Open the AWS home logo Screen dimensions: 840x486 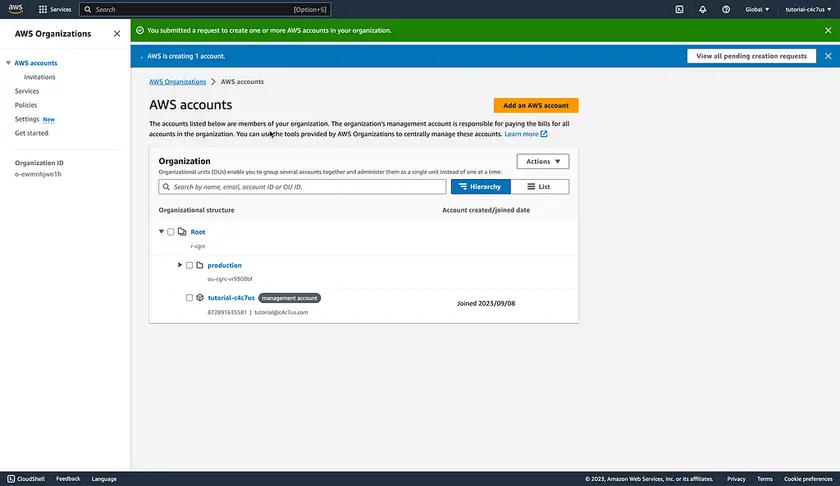[16, 9]
